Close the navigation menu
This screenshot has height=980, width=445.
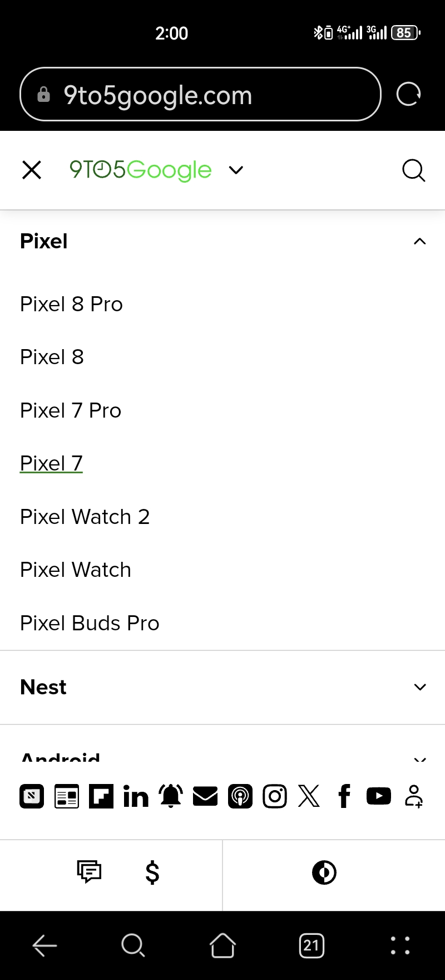32,170
